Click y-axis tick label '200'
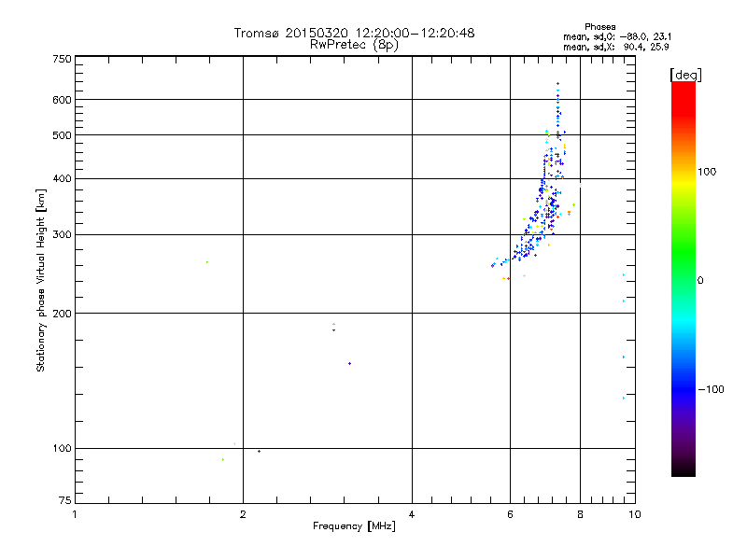Viewport: 747px width, 560px height. (63, 314)
